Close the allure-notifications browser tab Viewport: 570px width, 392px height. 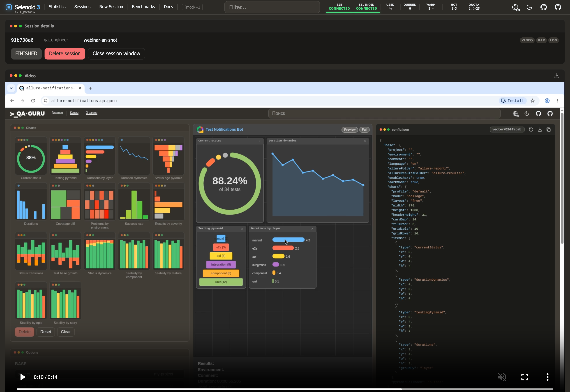[x=80, y=88]
